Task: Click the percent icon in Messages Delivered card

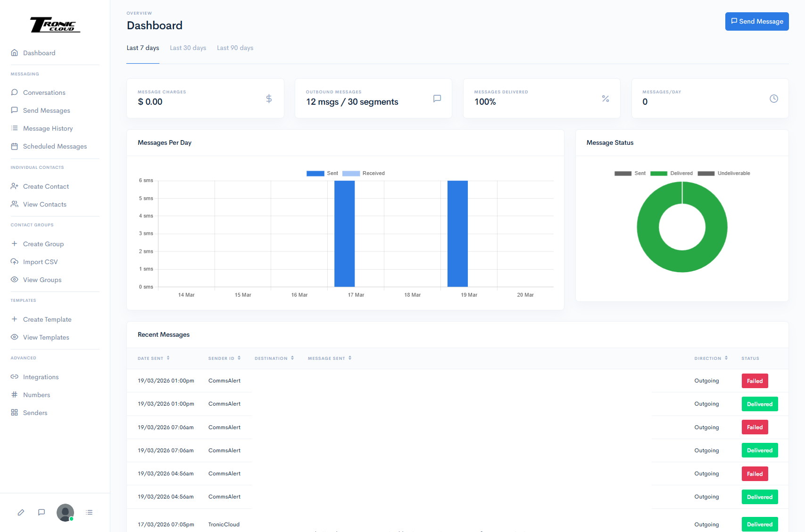Action: click(x=606, y=99)
